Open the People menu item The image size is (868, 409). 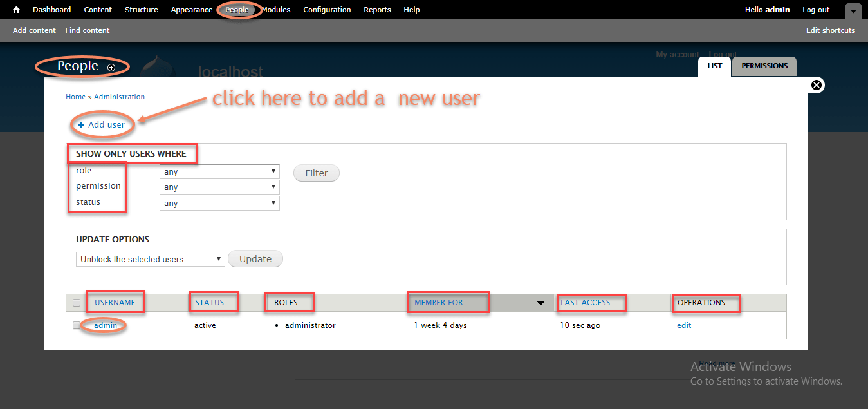[237, 10]
